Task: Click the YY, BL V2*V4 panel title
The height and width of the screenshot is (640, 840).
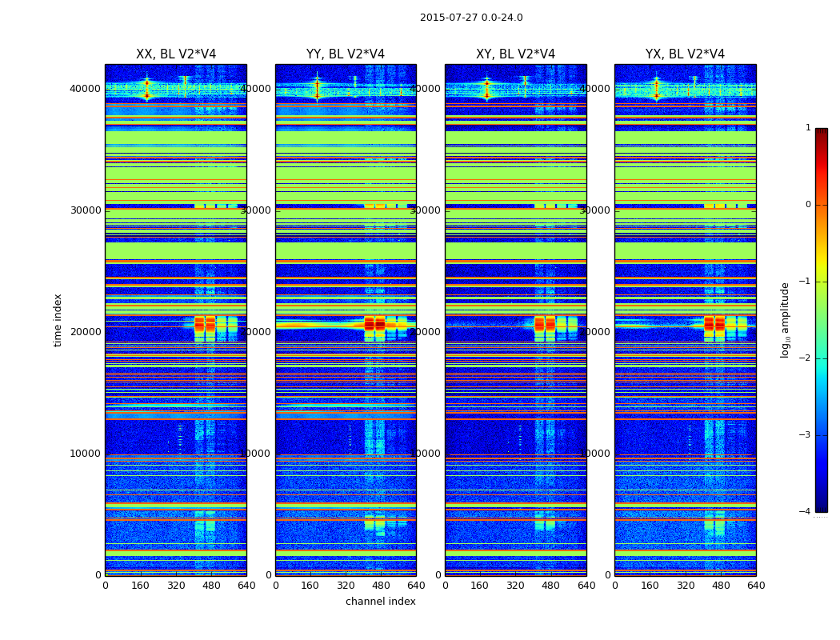Action: pyautogui.click(x=346, y=54)
